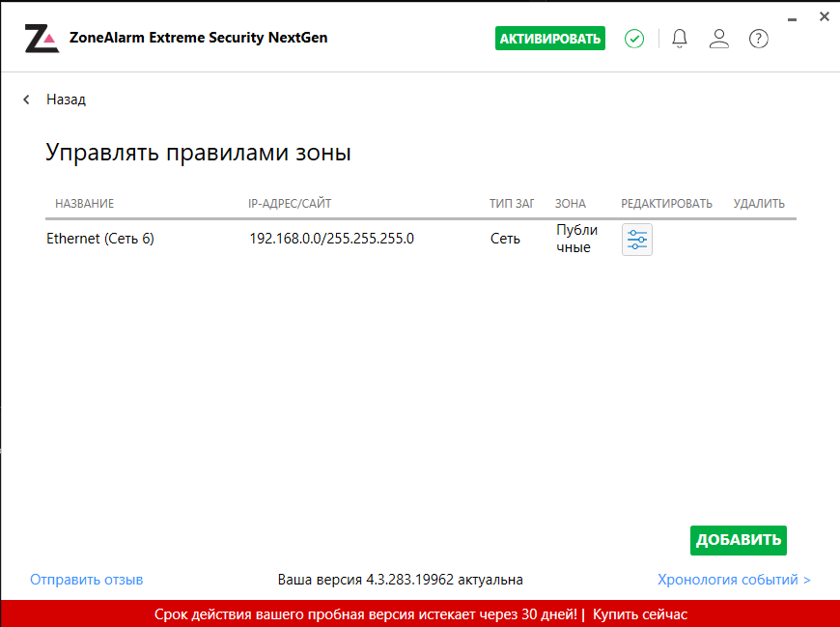Click the ZoneAlarm Z logo icon
840x627 pixels.
[x=42, y=39]
